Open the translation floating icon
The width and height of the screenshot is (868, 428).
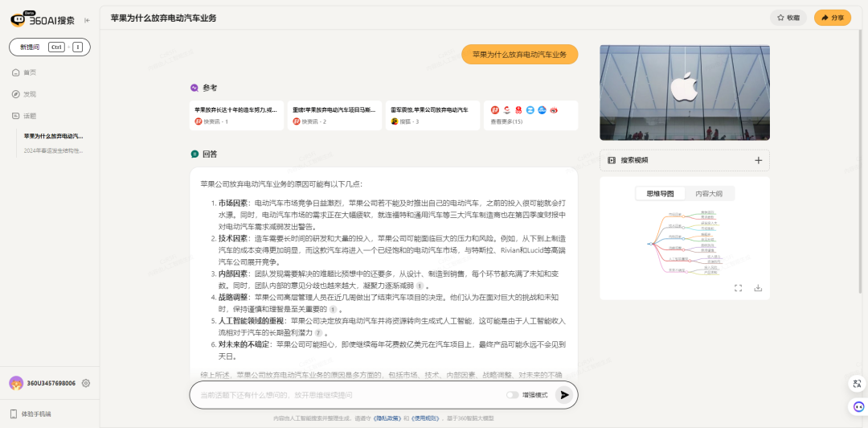pyautogui.click(x=855, y=384)
